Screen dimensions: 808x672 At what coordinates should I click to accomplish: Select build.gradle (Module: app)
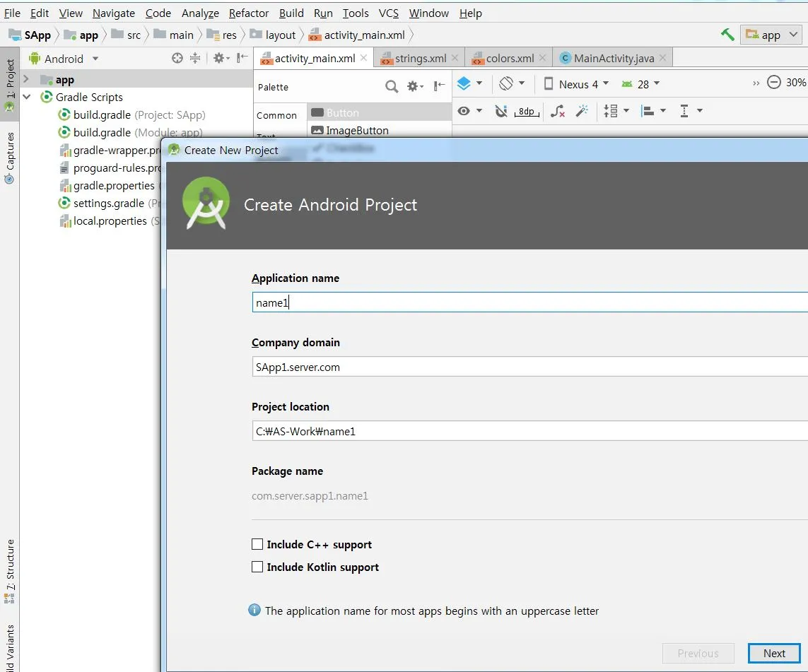click(x=130, y=132)
